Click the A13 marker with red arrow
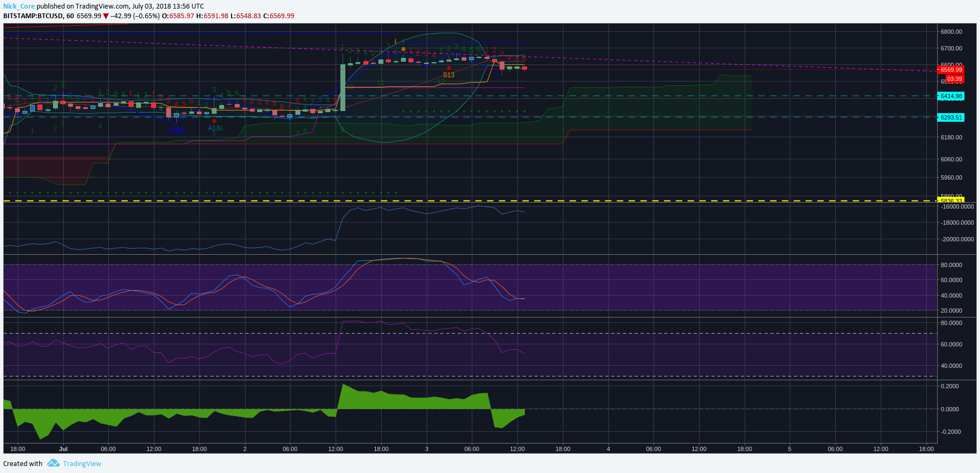The image size is (980, 473). pos(214,128)
